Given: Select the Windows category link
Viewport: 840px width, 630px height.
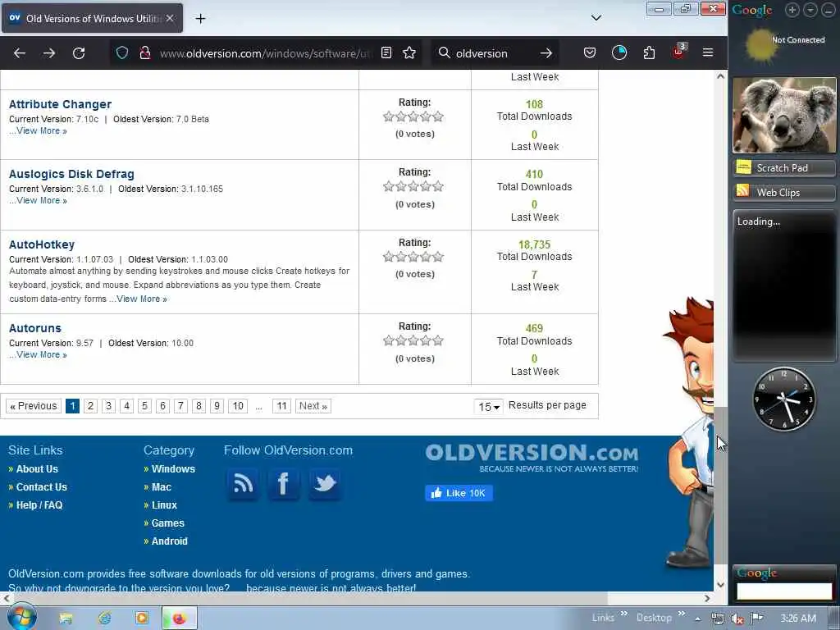Looking at the screenshot, I should (x=173, y=469).
